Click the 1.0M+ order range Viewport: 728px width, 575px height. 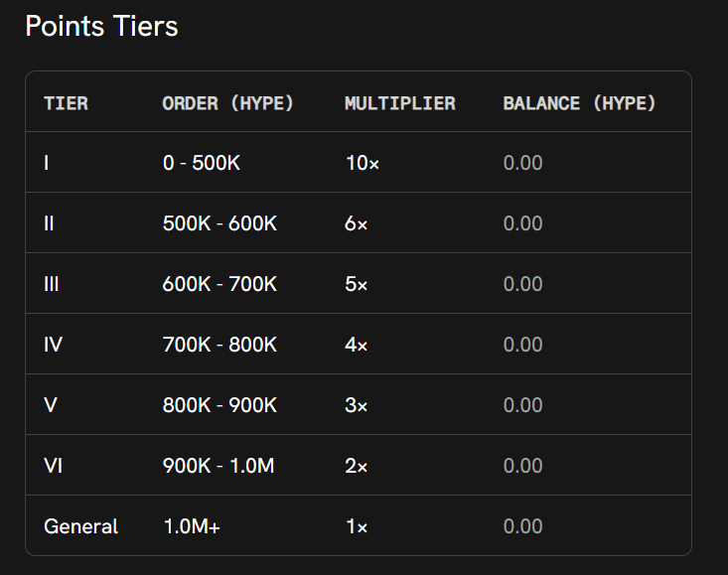[192, 526]
